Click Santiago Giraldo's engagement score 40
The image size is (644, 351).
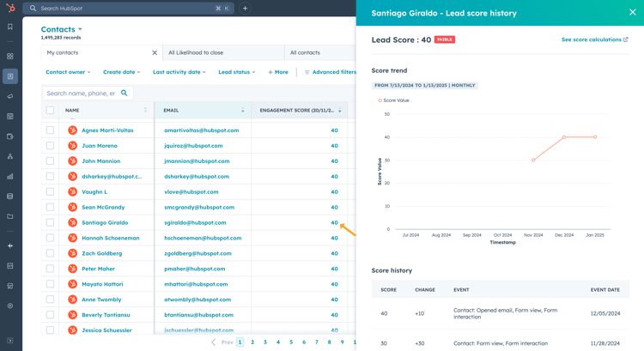334,222
